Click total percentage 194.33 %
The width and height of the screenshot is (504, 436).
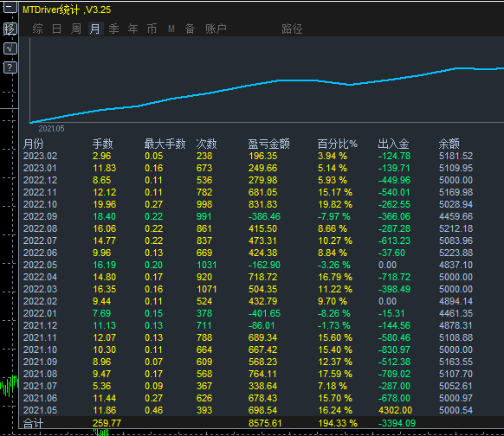338,424
